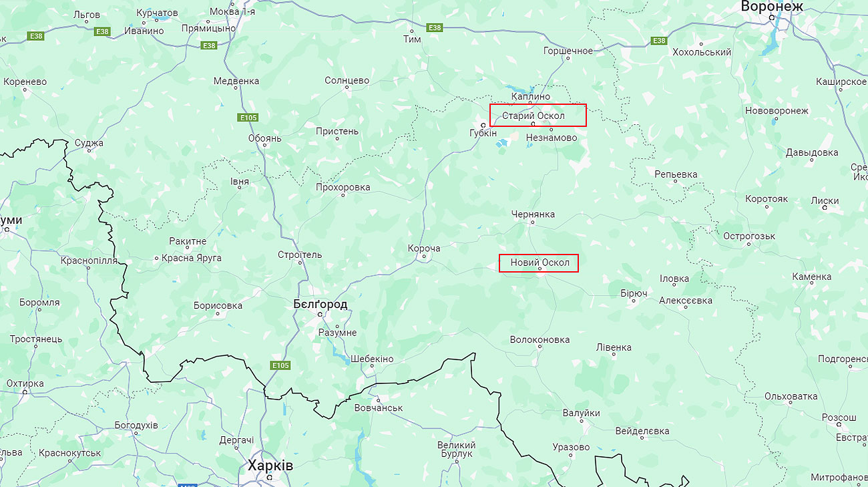Select the Бєлґород city label
868x487 pixels.
tap(320, 304)
